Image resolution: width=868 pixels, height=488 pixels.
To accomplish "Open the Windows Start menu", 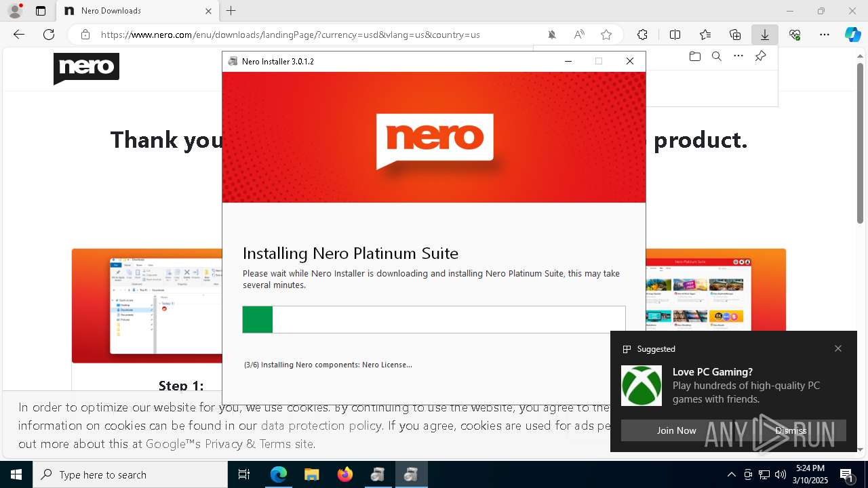I will click(x=16, y=474).
